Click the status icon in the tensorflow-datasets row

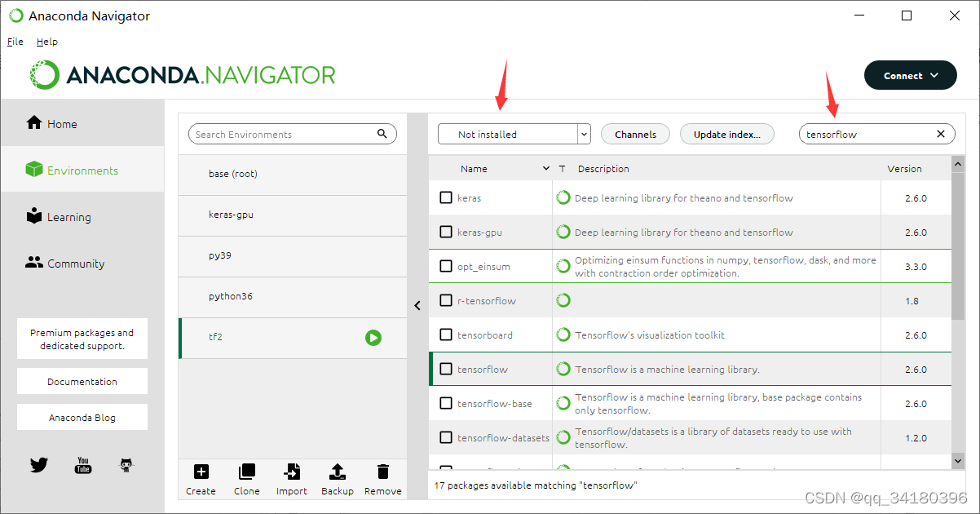[x=563, y=437]
